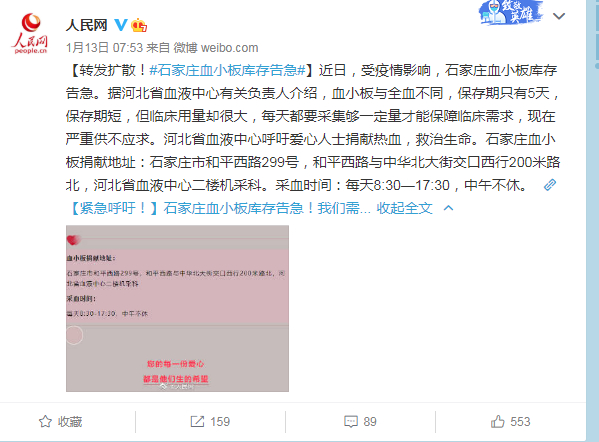Click the crown membership badge icon
This screenshot has height=442, width=599.
pos(139,25)
